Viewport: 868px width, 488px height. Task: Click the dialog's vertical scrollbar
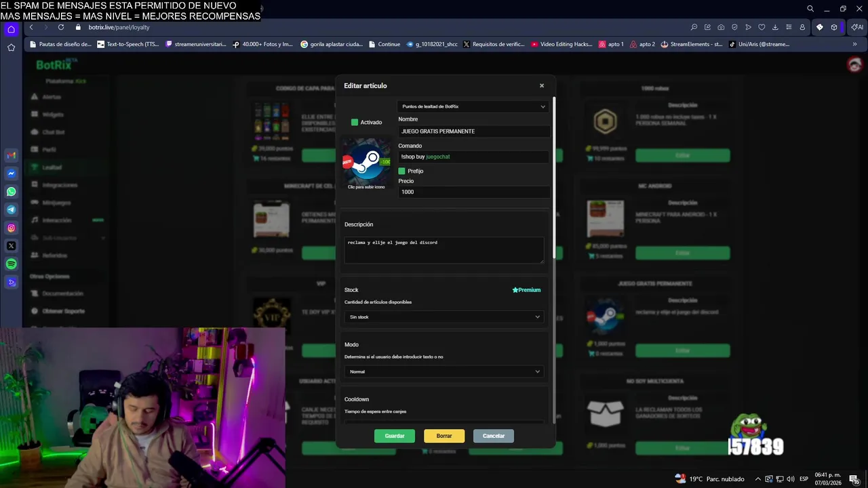click(x=555, y=178)
